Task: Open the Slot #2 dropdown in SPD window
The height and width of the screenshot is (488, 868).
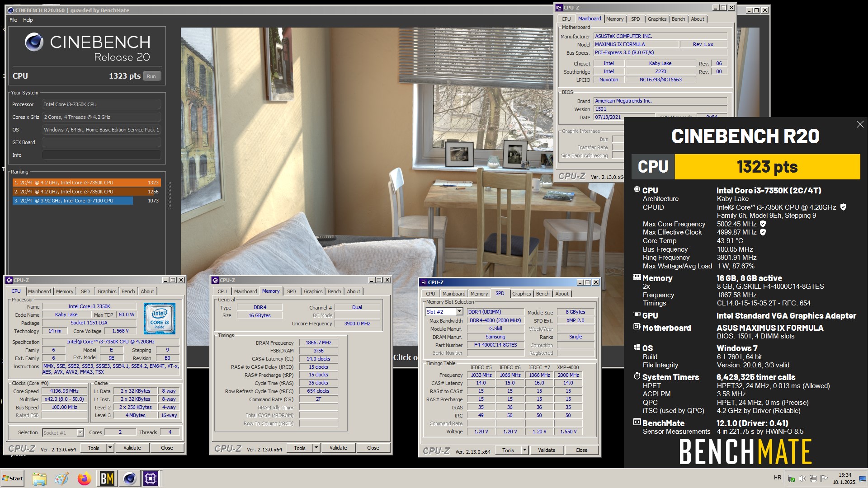Action: [x=459, y=312]
